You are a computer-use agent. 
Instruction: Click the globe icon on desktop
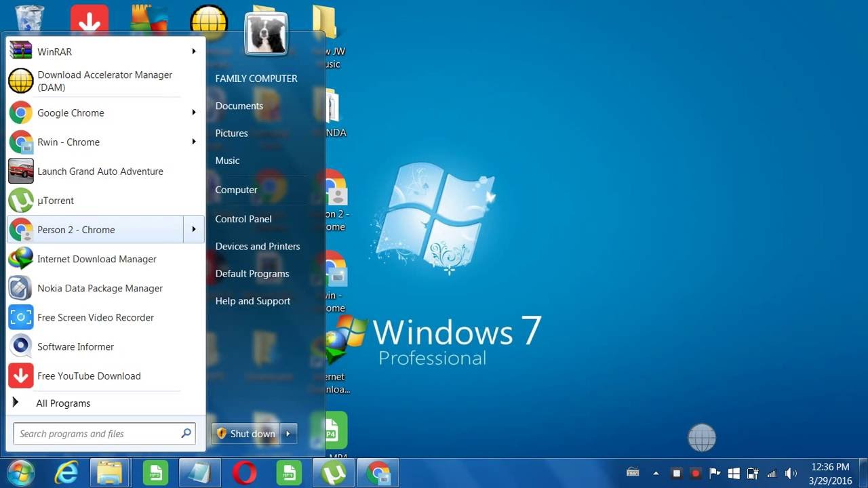pos(702,438)
